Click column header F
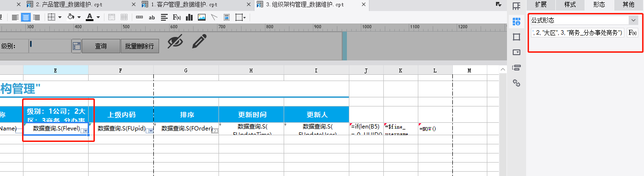 [x=121, y=70]
